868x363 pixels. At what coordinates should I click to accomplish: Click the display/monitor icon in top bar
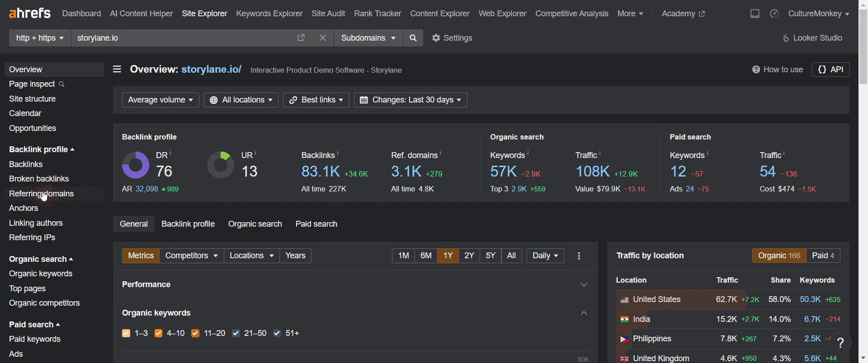[755, 14]
